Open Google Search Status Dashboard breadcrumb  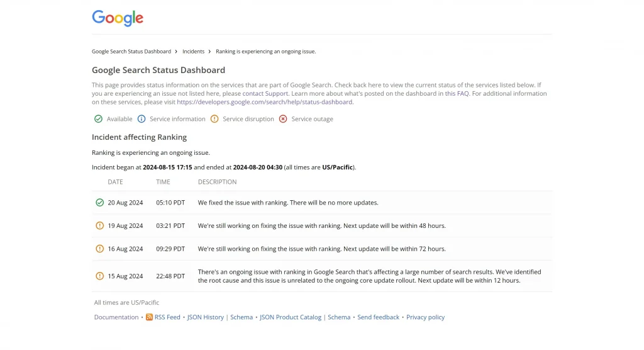[x=131, y=52]
